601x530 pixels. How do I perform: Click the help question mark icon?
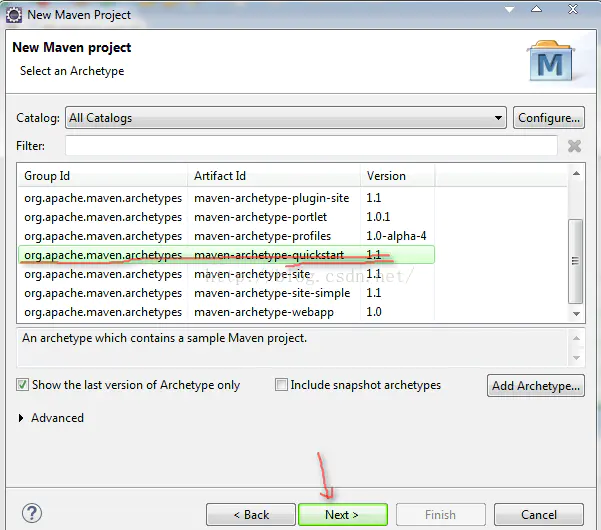(32, 513)
